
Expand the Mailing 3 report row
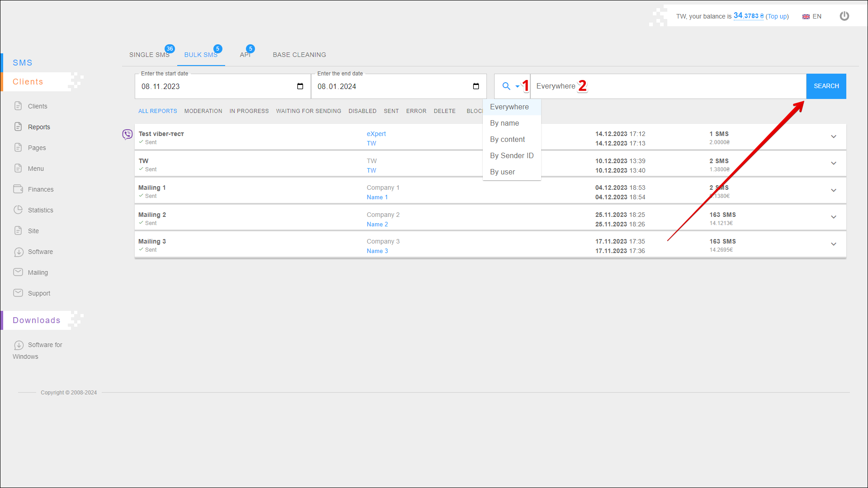(x=834, y=244)
